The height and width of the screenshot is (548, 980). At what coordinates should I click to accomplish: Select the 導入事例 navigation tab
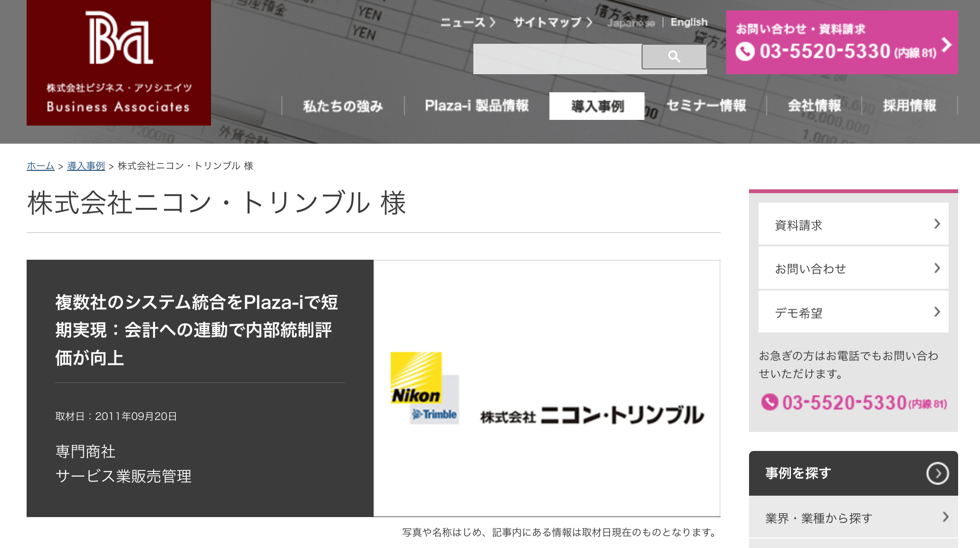pos(597,106)
